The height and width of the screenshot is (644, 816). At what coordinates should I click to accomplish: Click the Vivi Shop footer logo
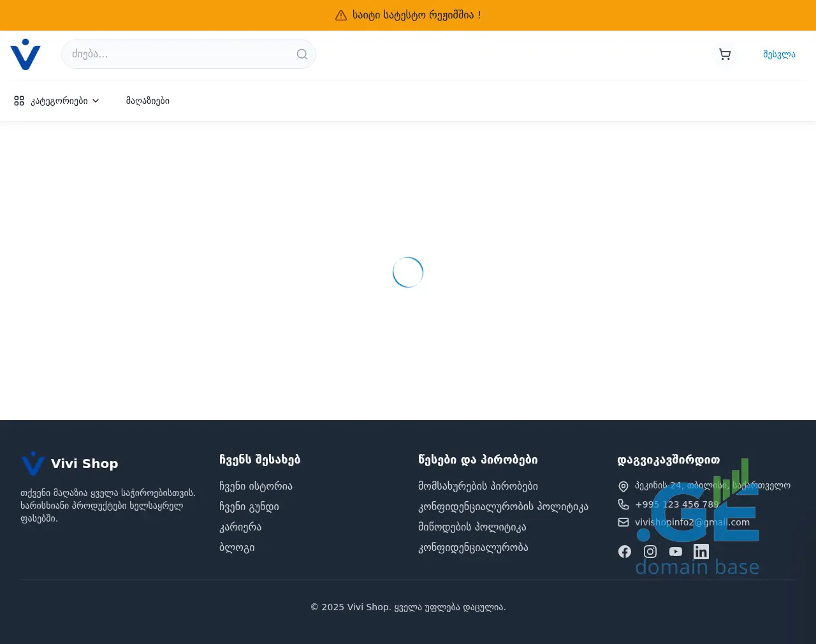tap(69, 464)
